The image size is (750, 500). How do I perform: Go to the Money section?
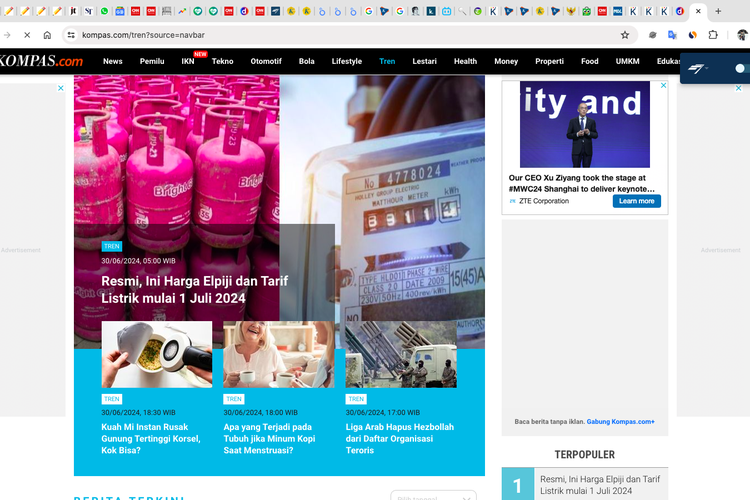coord(506,61)
